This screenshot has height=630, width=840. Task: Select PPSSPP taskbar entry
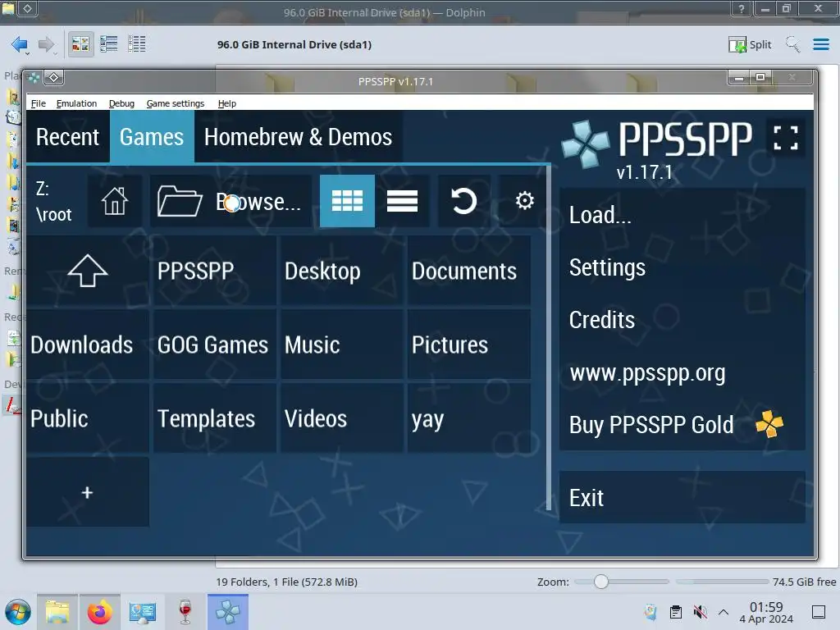(228, 612)
